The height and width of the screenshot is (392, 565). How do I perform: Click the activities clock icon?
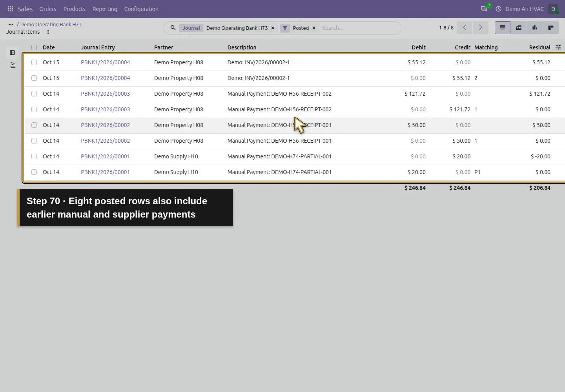(x=498, y=9)
